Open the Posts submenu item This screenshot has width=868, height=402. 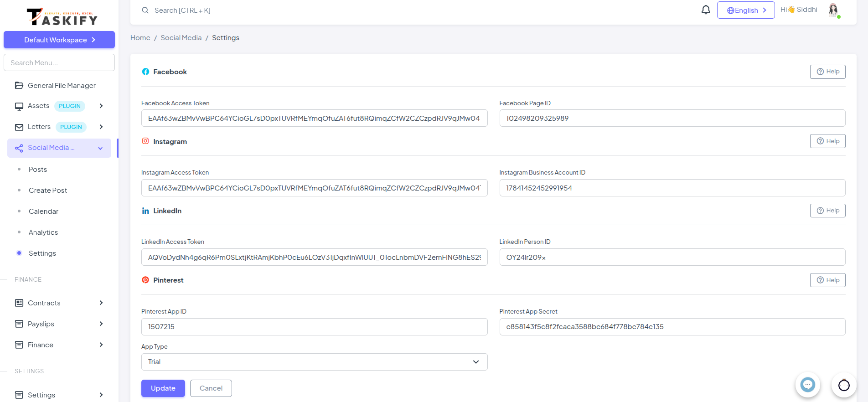(38, 170)
